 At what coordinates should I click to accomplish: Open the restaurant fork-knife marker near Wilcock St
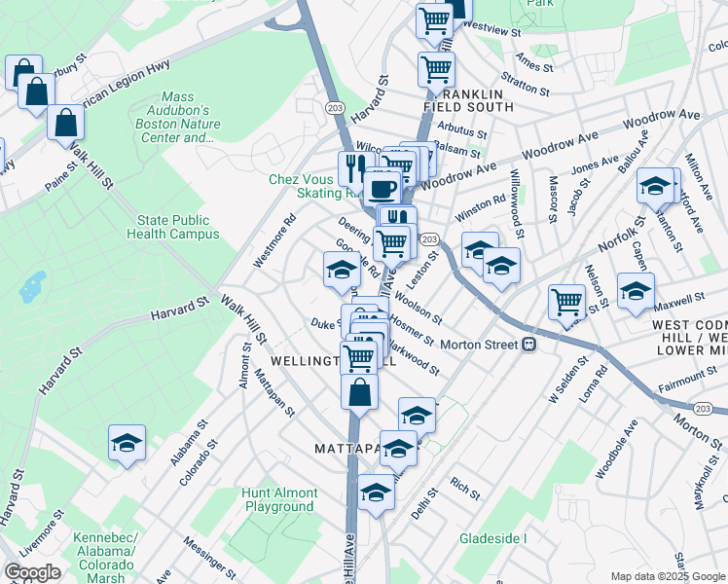355,169
